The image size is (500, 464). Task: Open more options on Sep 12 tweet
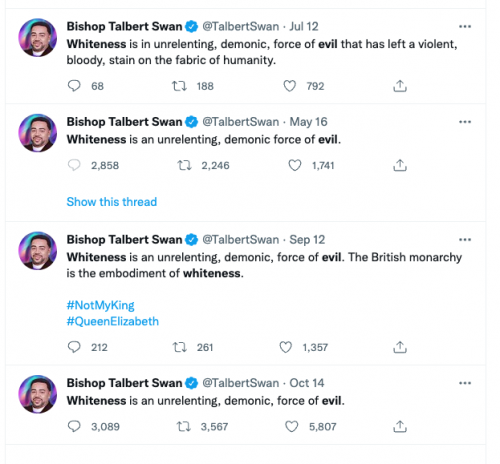[x=465, y=239]
